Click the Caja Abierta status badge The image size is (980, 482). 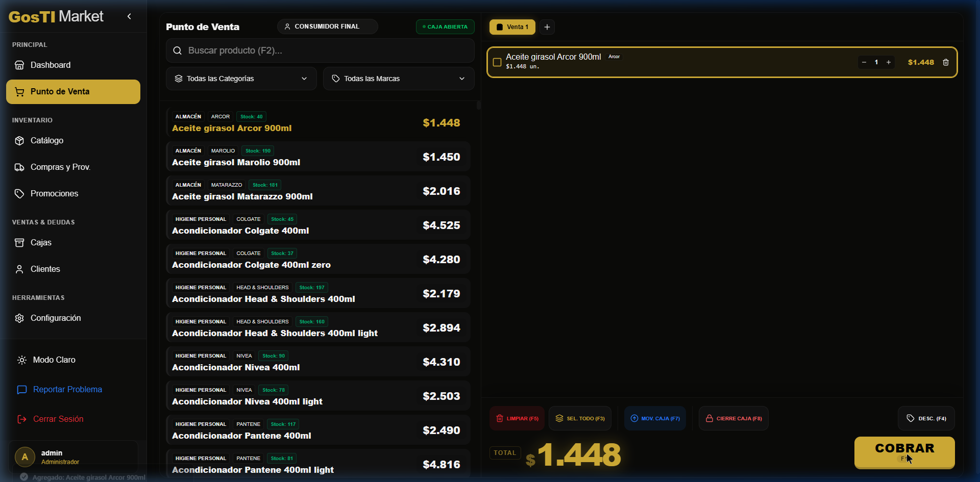click(445, 27)
